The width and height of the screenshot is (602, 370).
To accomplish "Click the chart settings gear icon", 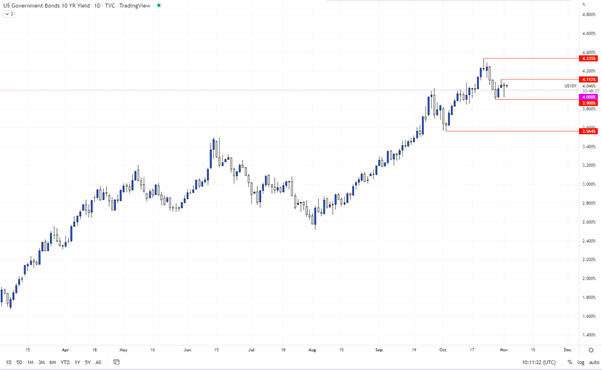I will pos(591,350).
